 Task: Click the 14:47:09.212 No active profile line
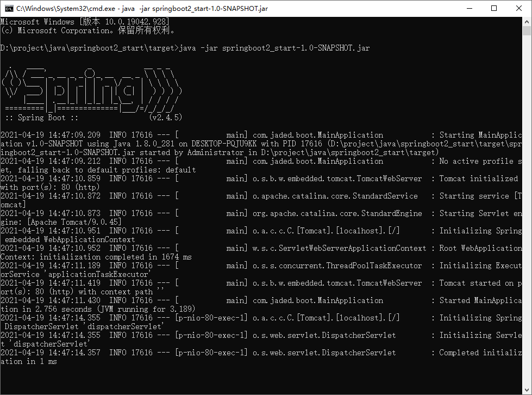pos(261,161)
